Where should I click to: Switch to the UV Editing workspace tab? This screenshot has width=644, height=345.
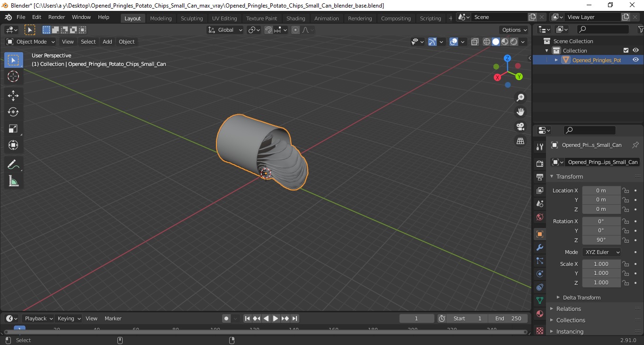[224, 18]
